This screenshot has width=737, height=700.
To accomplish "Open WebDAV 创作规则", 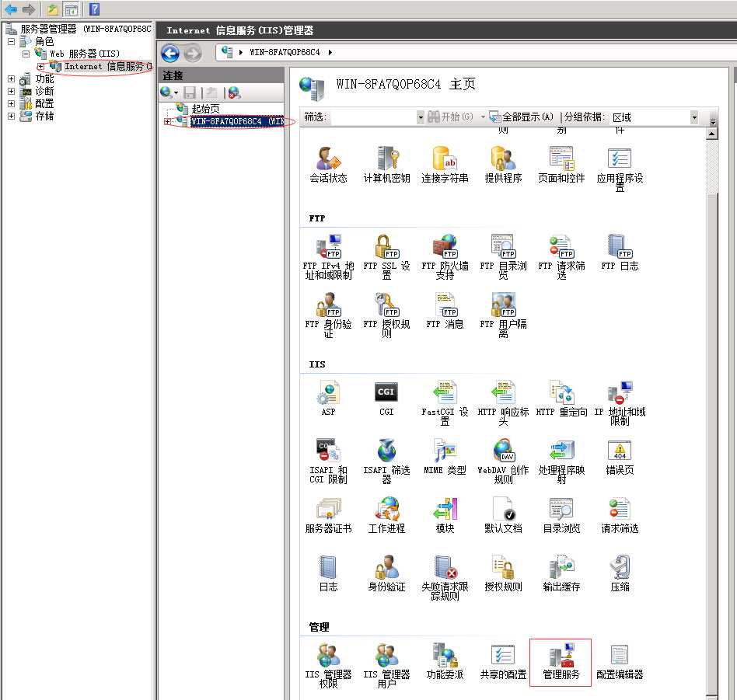I will tap(503, 461).
